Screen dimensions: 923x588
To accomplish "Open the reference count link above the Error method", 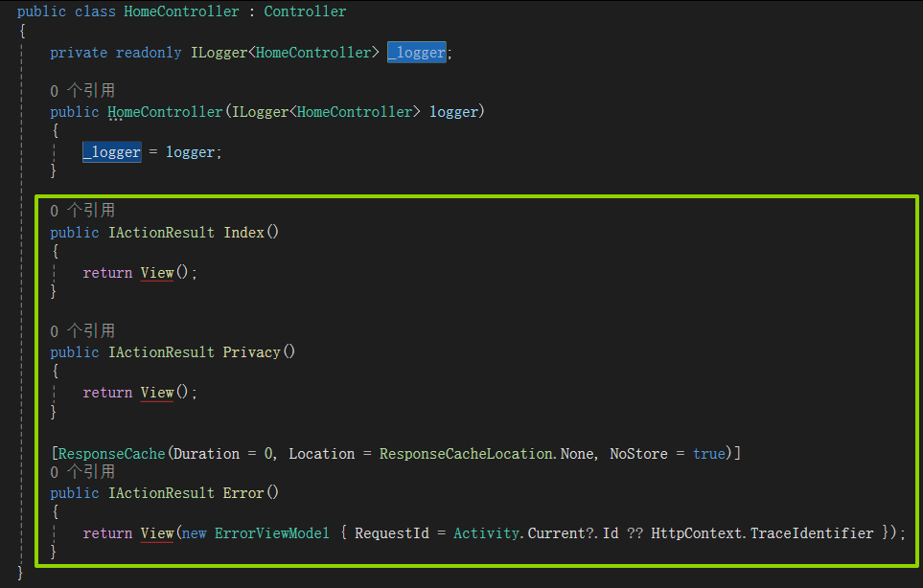I will (x=82, y=471).
